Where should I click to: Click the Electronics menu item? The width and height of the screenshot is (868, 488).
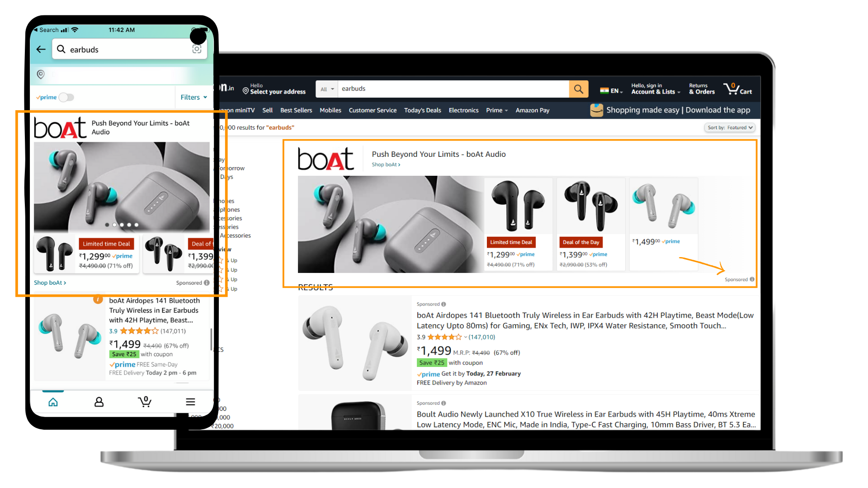464,110
